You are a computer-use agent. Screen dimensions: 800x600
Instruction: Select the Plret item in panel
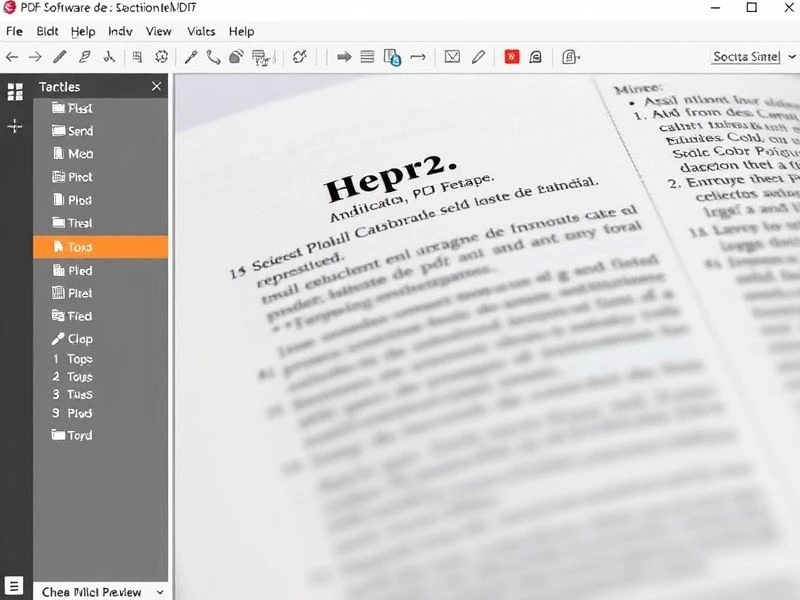[x=101, y=293]
